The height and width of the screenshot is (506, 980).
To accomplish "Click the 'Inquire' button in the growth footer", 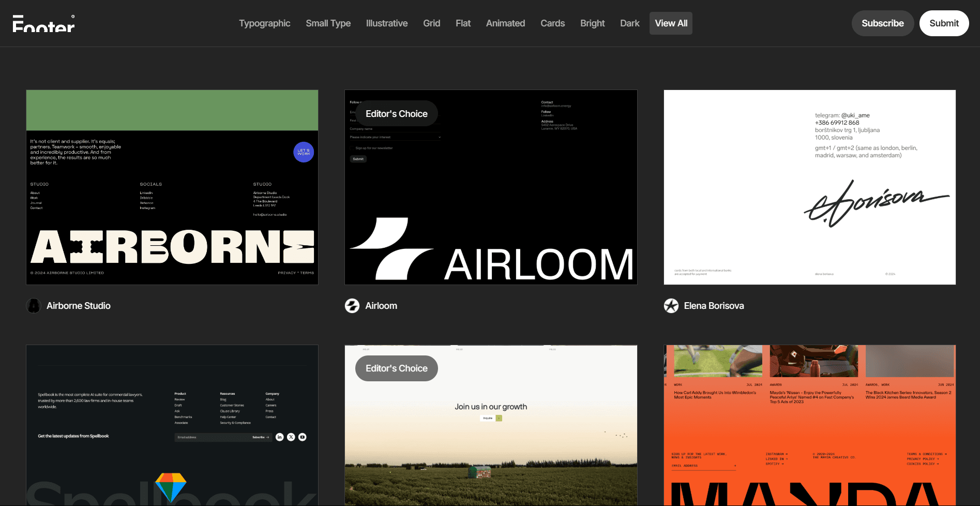I will pos(487,418).
